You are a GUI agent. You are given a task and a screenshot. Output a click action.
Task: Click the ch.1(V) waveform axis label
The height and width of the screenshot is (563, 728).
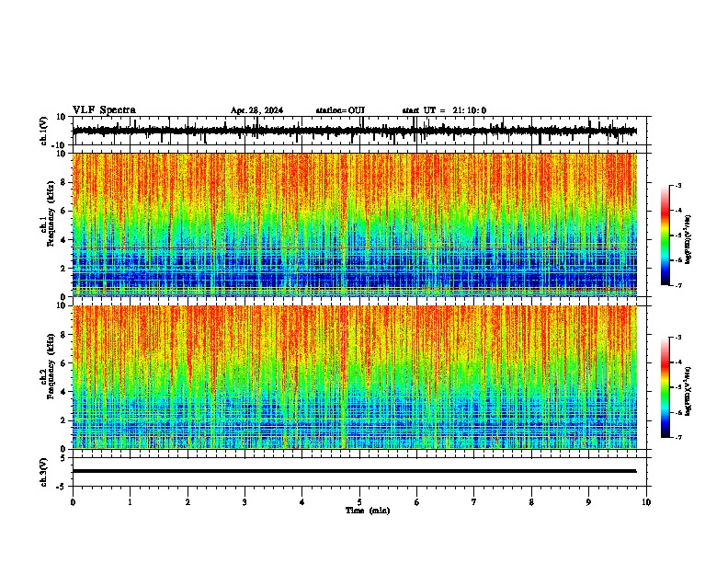pos(44,131)
